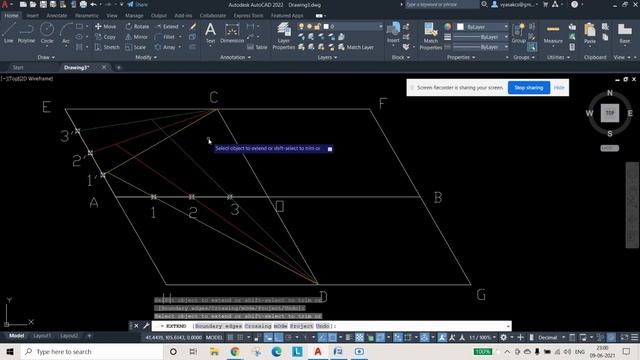Click the Save icon in quick access toolbar
Screen dimensions: 640x360
(x=43, y=4)
